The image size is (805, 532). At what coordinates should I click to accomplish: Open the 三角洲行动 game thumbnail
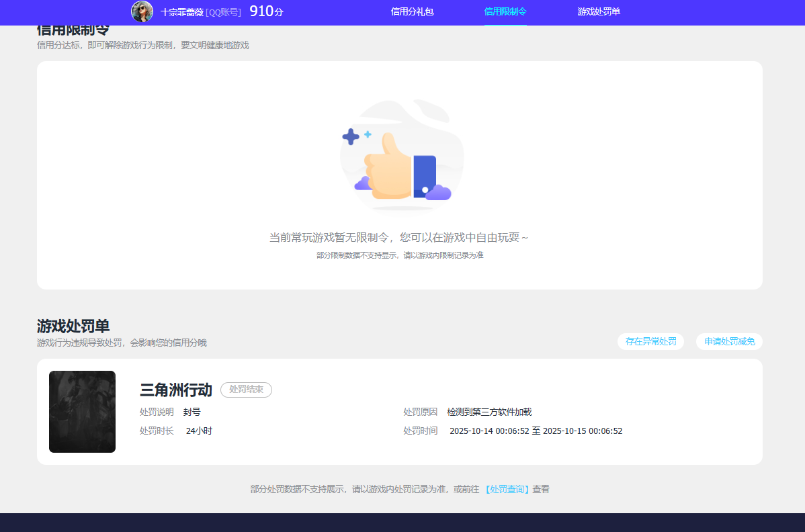pyautogui.click(x=82, y=412)
